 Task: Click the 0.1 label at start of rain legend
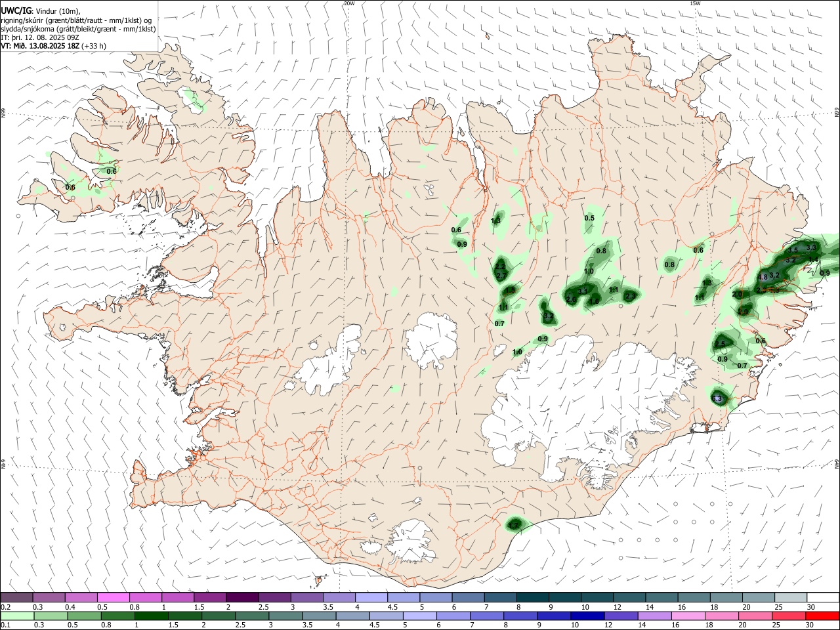tap(5, 625)
